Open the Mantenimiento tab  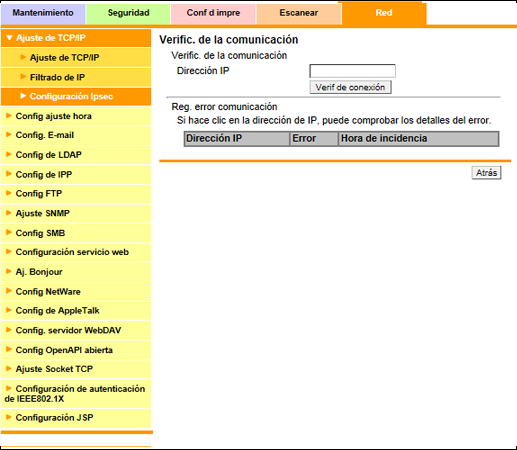pos(43,13)
